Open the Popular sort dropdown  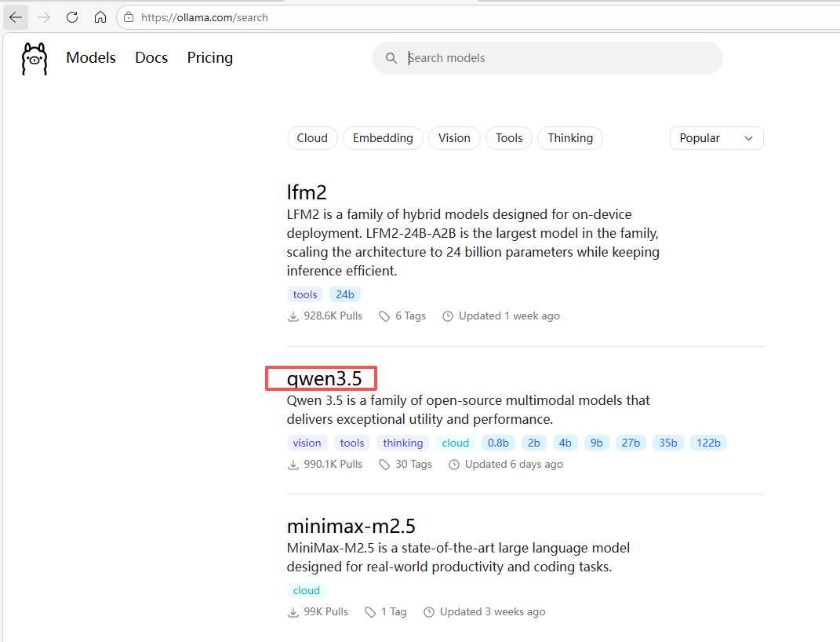click(716, 138)
